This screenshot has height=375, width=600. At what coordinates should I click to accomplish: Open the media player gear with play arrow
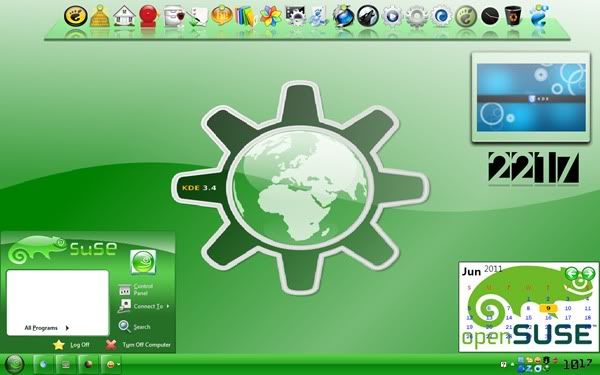click(392, 17)
